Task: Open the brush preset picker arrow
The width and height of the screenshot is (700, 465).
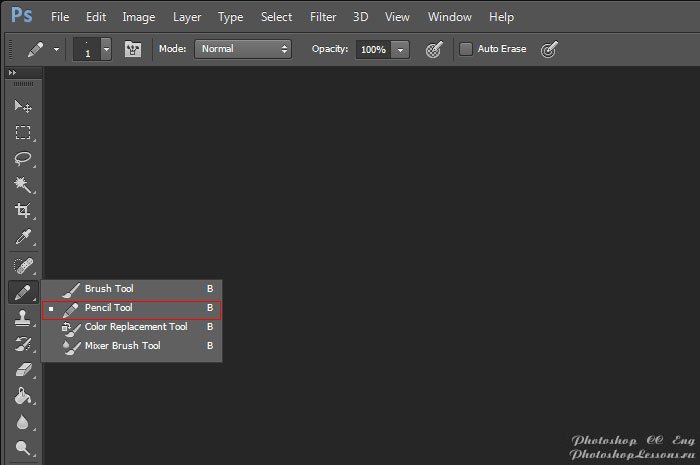Action: [x=106, y=49]
